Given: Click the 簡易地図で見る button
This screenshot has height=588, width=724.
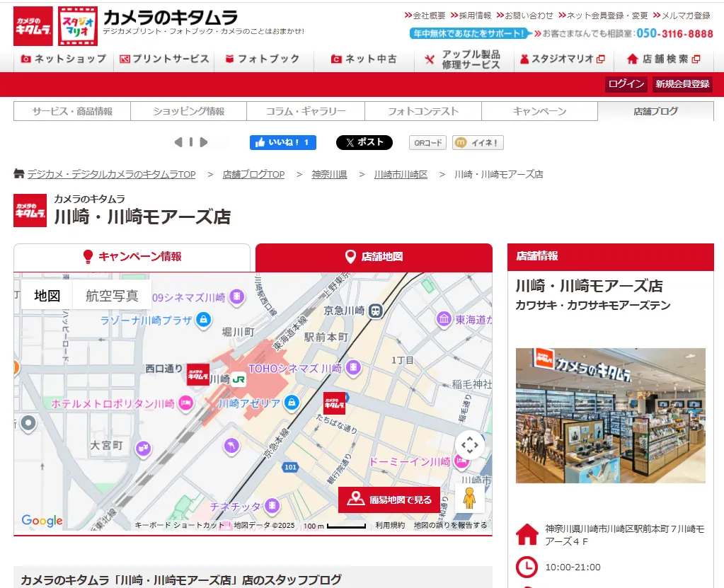Looking at the screenshot, I should pos(389,500).
